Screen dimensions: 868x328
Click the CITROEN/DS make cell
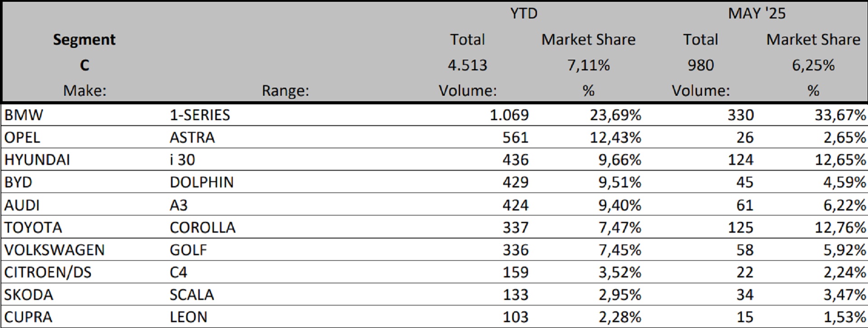(47, 272)
